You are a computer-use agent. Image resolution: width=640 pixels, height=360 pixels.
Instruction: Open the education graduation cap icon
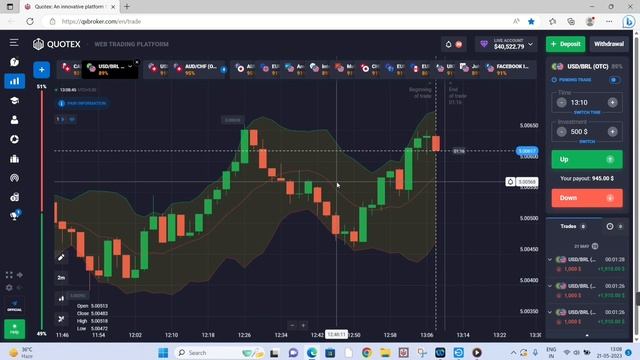14,100
